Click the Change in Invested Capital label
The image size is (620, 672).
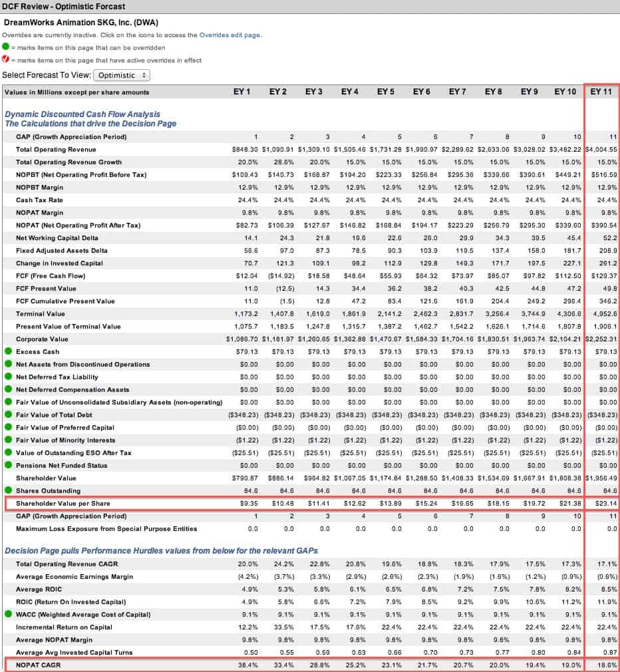click(59, 263)
